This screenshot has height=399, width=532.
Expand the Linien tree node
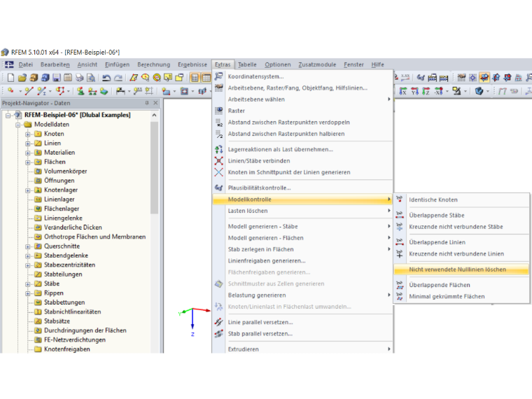[28, 143]
